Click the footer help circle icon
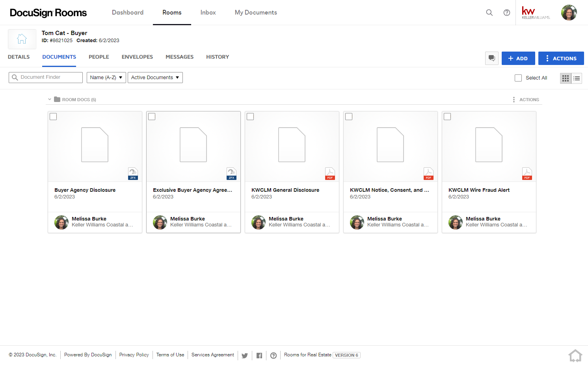Image resolution: width=588 pixels, height=378 pixels. (x=274, y=356)
